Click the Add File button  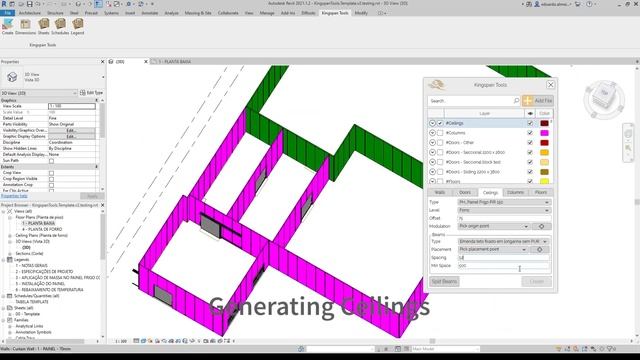[538, 100]
